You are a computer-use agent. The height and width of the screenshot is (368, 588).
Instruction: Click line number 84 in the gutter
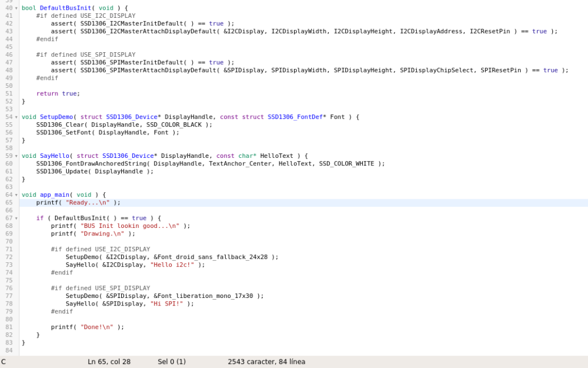click(x=9, y=350)
